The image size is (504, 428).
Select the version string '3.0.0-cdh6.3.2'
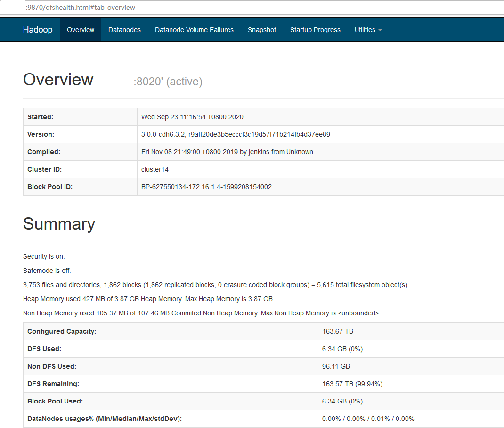tap(163, 134)
